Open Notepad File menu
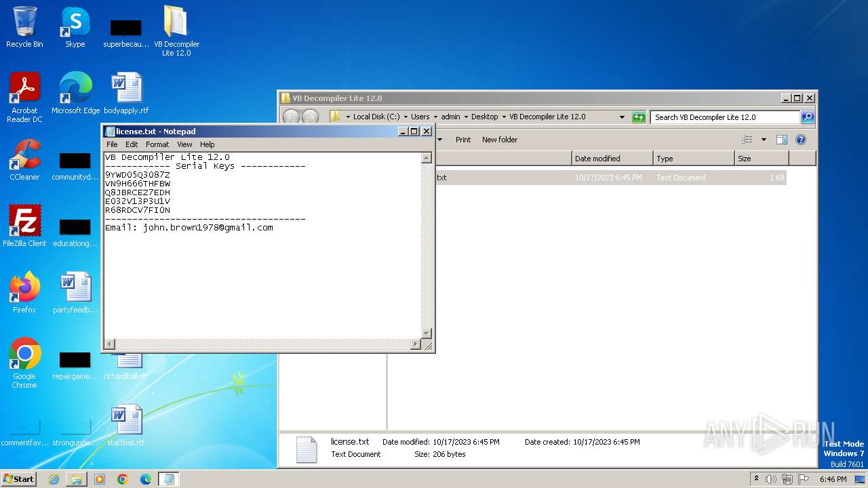The image size is (868, 488). 112,144
